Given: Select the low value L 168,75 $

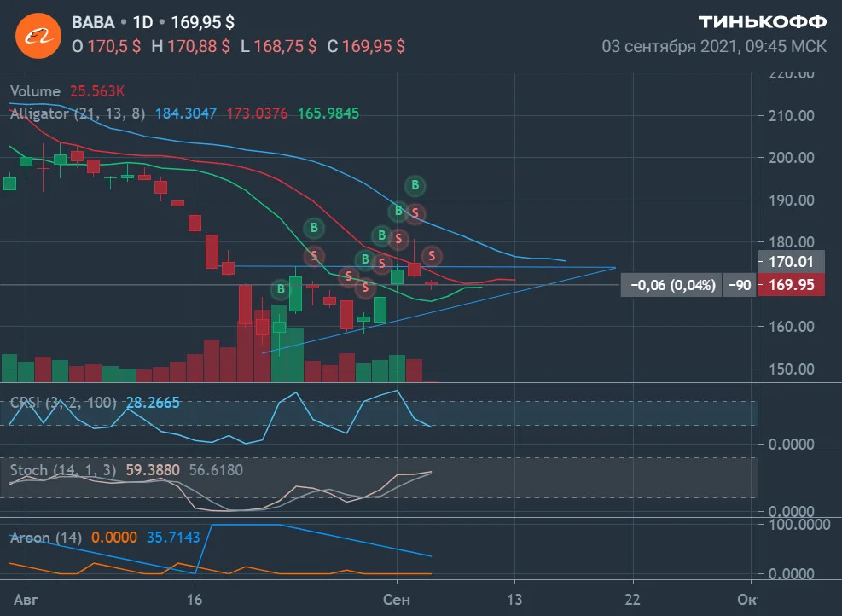Looking at the screenshot, I should click(278, 46).
